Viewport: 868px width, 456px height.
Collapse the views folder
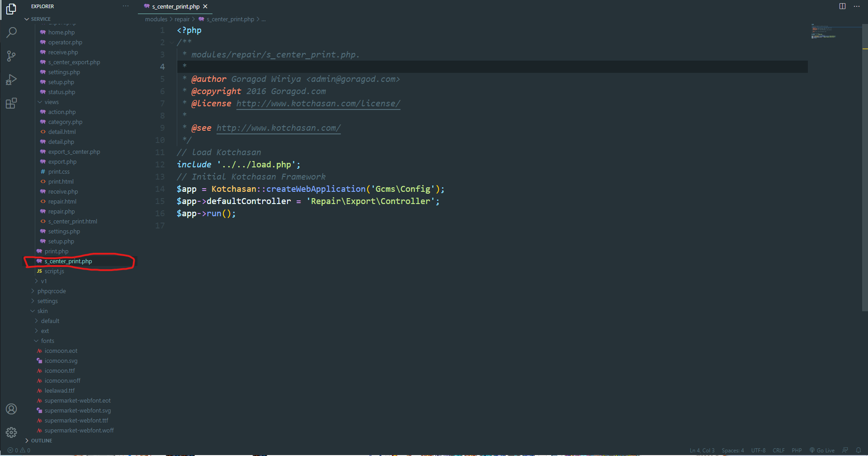[52, 102]
